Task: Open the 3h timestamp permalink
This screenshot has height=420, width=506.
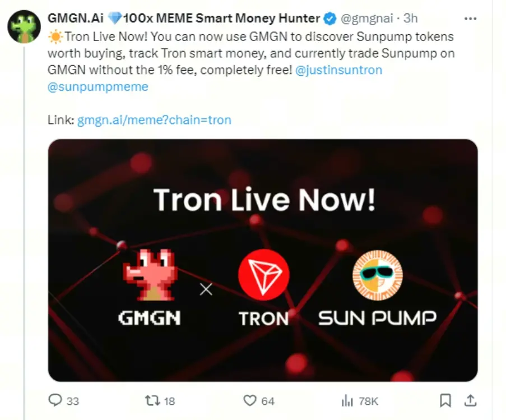Action: 411,19
